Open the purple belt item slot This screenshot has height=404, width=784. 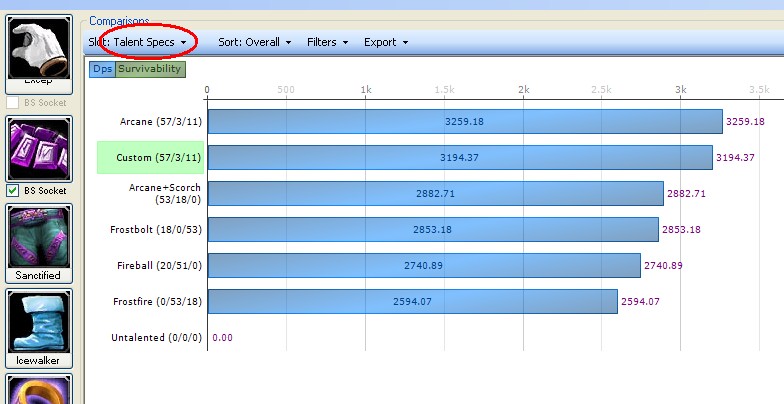(38, 149)
